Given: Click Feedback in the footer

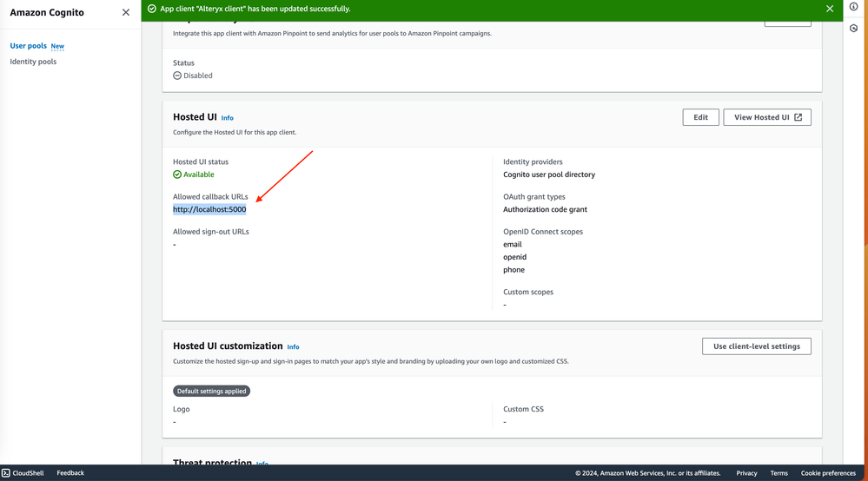Looking at the screenshot, I should pyautogui.click(x=70, y=473).
